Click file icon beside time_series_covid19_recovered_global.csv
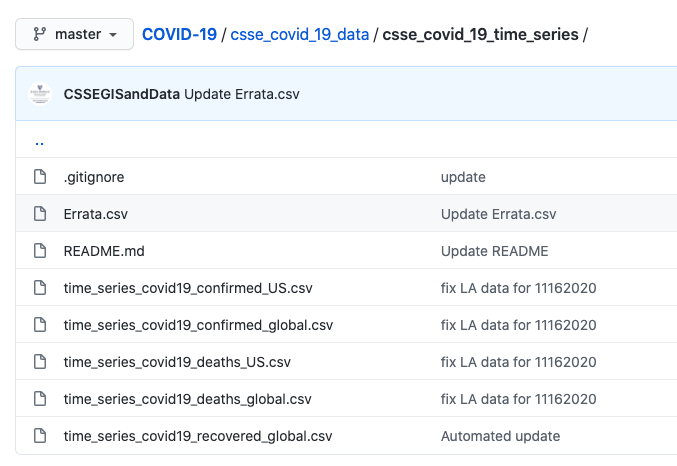677x466 pixels. tap(40, 435)
